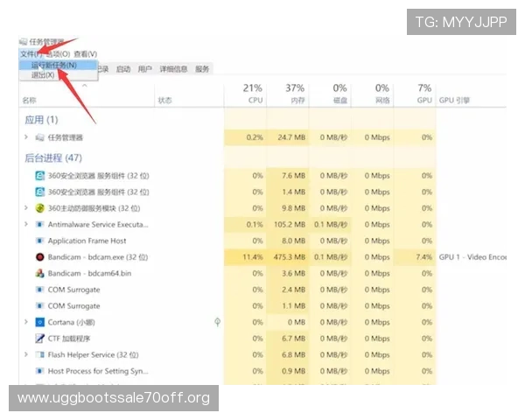Click the 105.2 MB memory value for Antimalware
The width and height of the screenshot is (525, 420).
pos(290,224)
